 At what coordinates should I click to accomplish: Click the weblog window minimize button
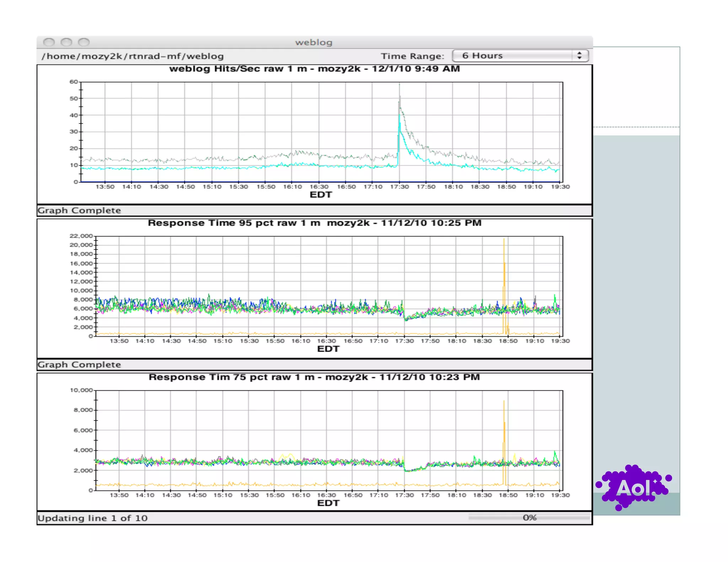pyautogui.click(x=66, y=42)
